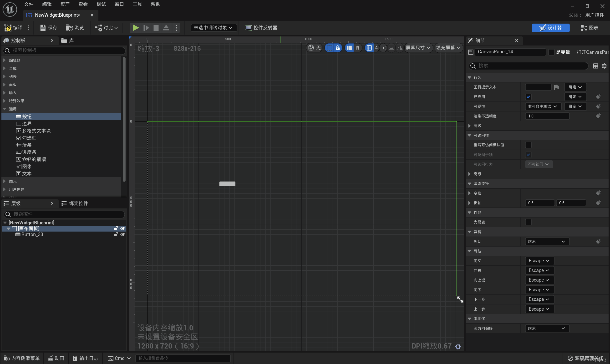Open the Window menu
The height and width of the screenshot is (364, 610).
(x=119, y=4)
